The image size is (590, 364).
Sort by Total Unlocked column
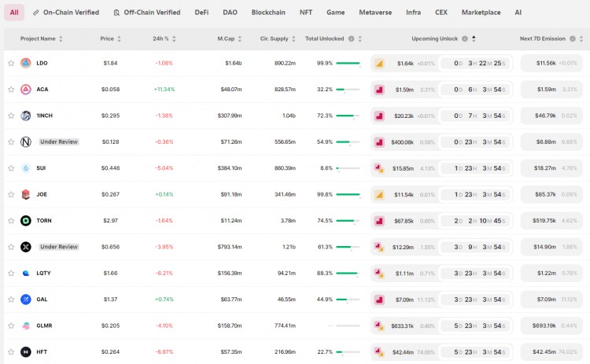tap(360, 39)
